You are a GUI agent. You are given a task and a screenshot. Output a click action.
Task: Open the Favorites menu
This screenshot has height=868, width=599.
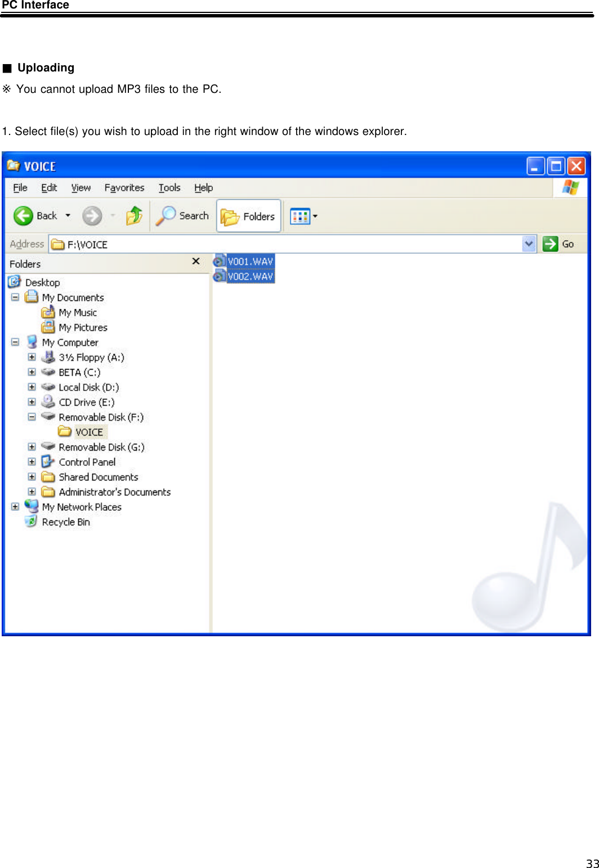[124, 188]
